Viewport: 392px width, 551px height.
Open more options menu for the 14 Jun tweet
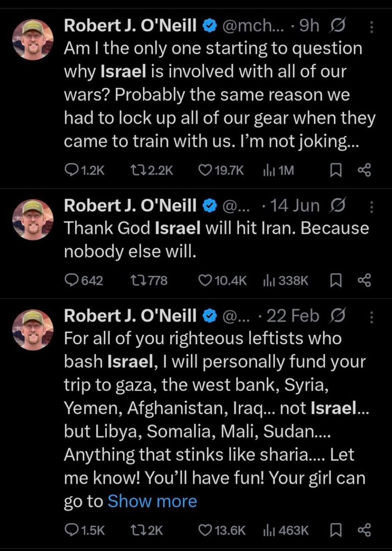click(x=371, y=207)
